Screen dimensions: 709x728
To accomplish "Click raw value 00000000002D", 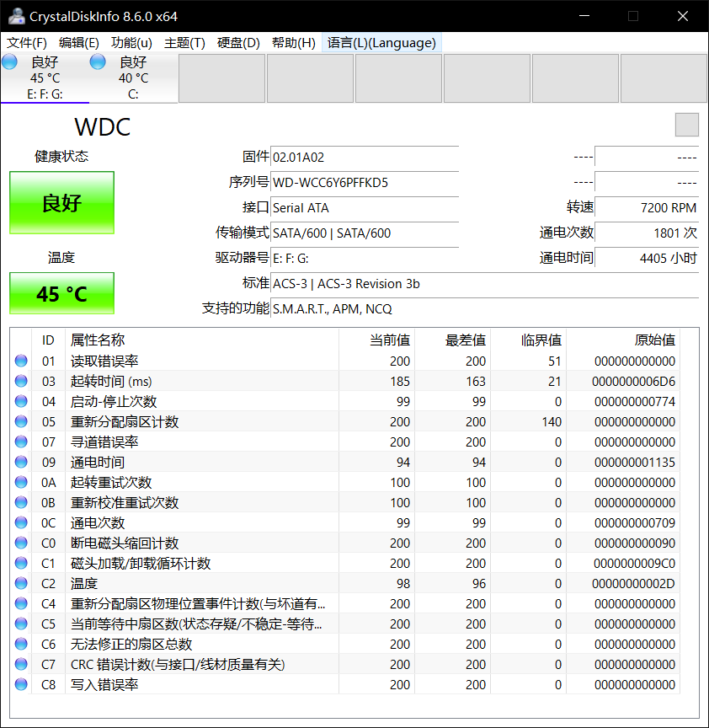I will tap(633, 583).
